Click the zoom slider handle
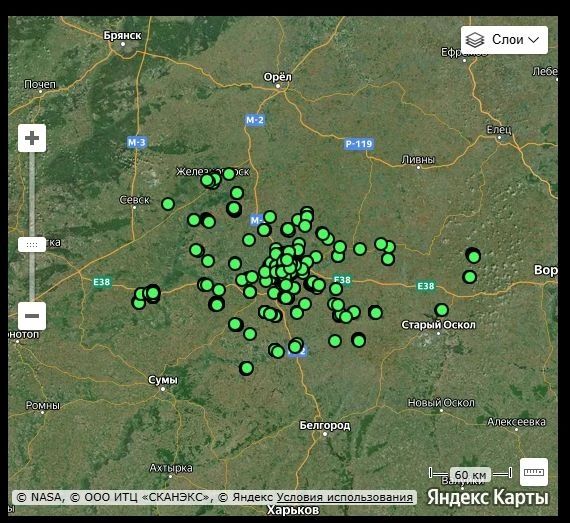The height and width of the screenshot is (523, 570). click(x=32, y=245)
